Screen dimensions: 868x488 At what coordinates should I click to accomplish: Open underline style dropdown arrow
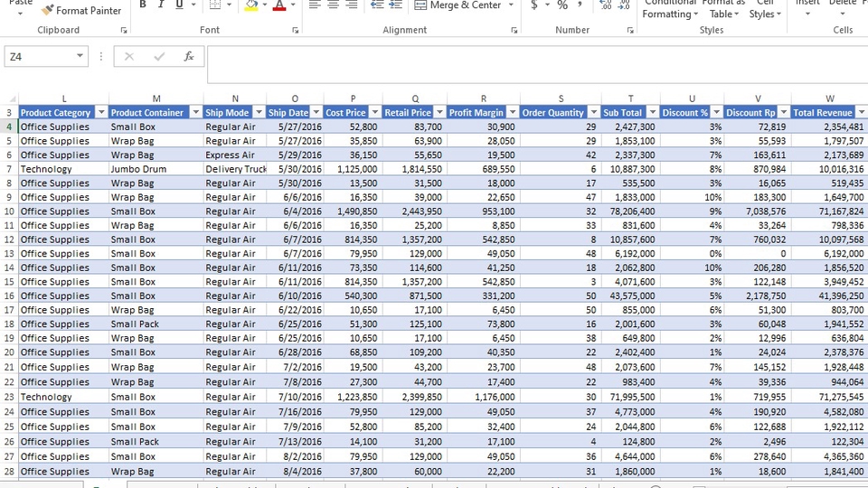point(193,5)
